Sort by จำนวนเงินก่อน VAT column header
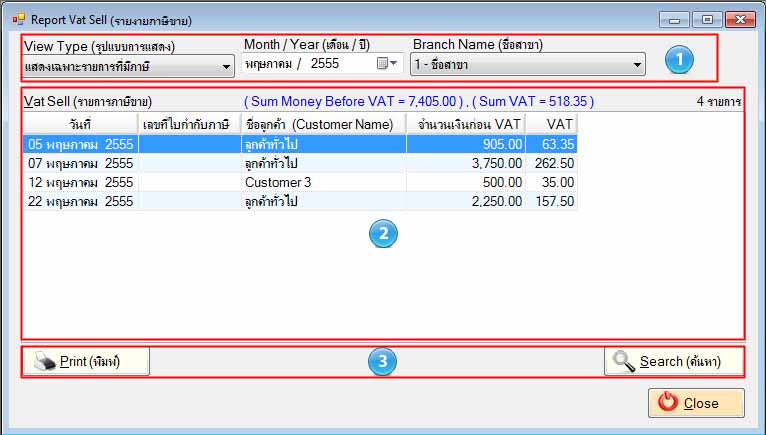766x435 pixels. click(466, 124)
